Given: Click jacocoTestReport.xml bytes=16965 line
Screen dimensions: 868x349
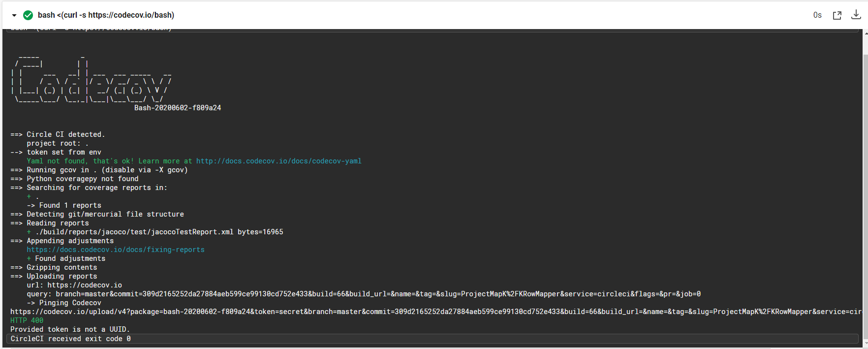Looking at the screenshot, I should click(155, 232).
